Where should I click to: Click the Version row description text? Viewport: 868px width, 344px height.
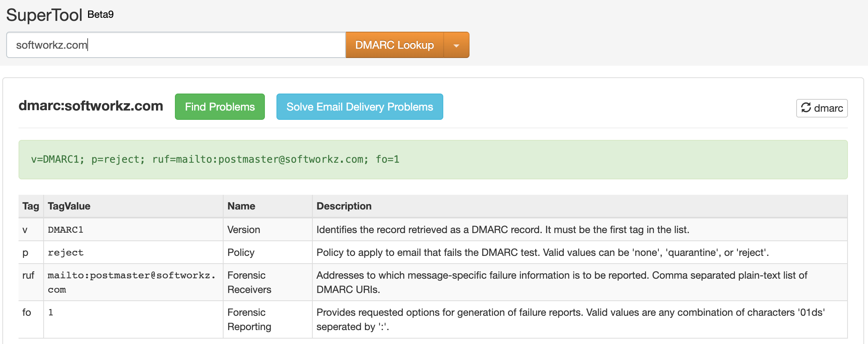pos(502,230)
